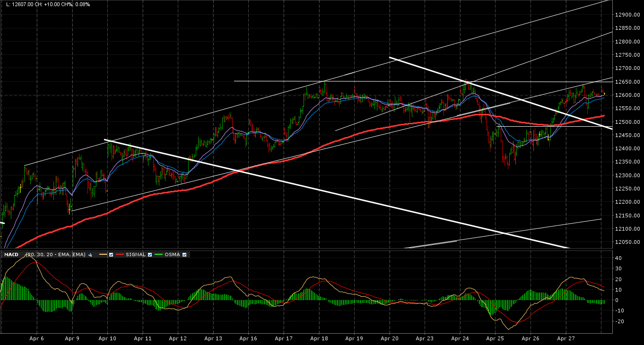This screenshot has height=345, width=644.
Task: Click the Apr 6 date label
Action: (x=36, y=338)
